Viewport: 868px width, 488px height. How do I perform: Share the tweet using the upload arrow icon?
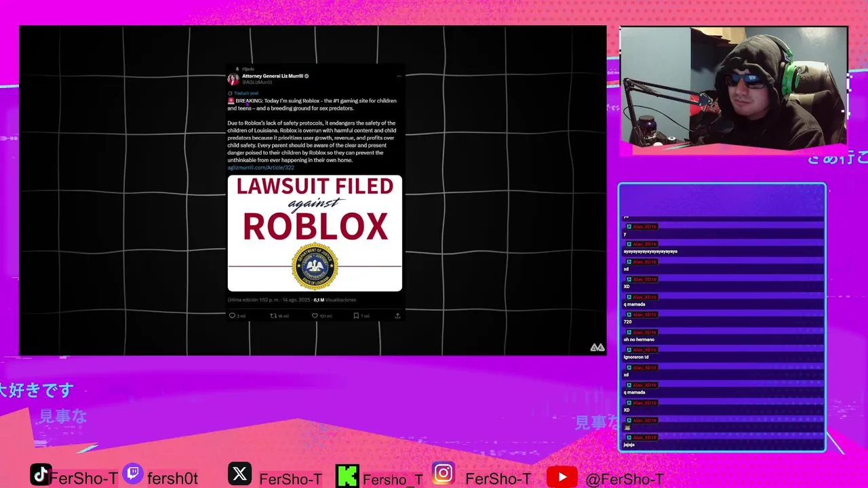[397, 316]
